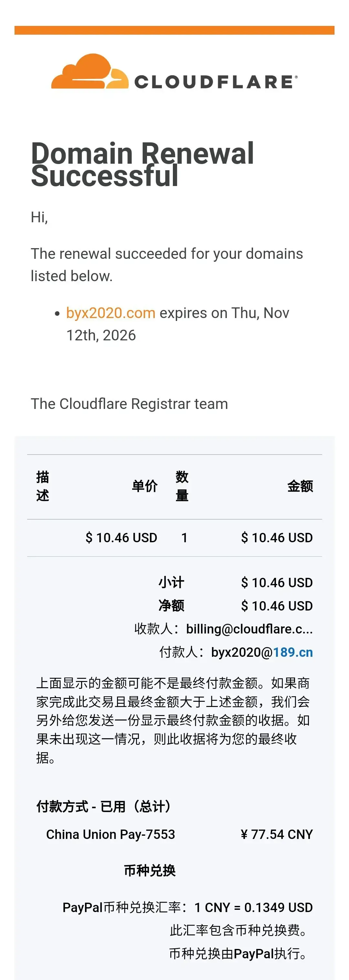
Task: Click the billing@cloudflare payee email address
Action: click(x=249, y=629)
